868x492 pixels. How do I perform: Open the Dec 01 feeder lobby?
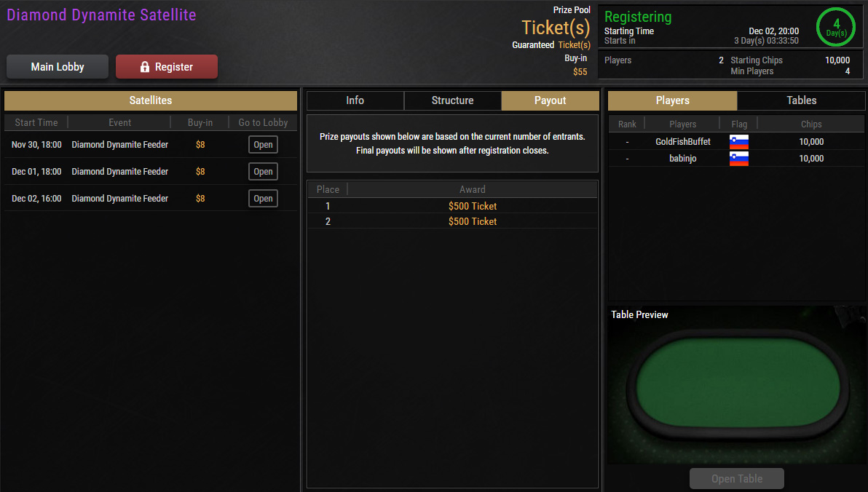[x=263, y=172]
